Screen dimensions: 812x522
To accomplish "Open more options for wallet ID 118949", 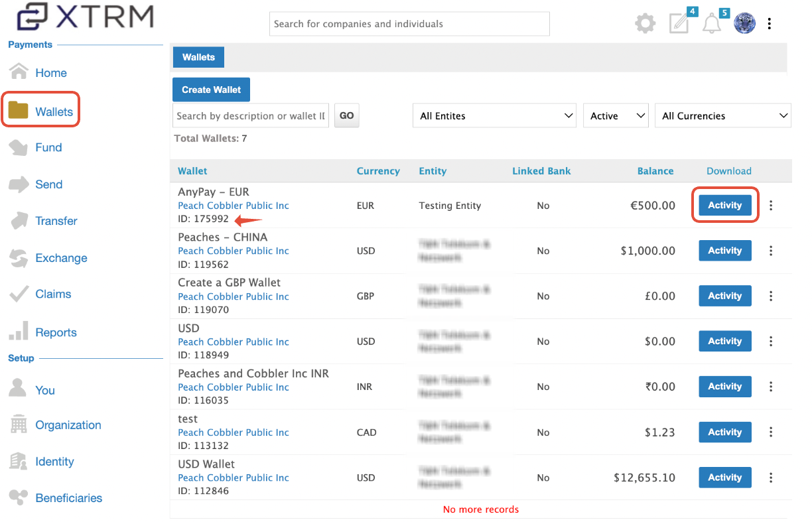I will [771, 342].
